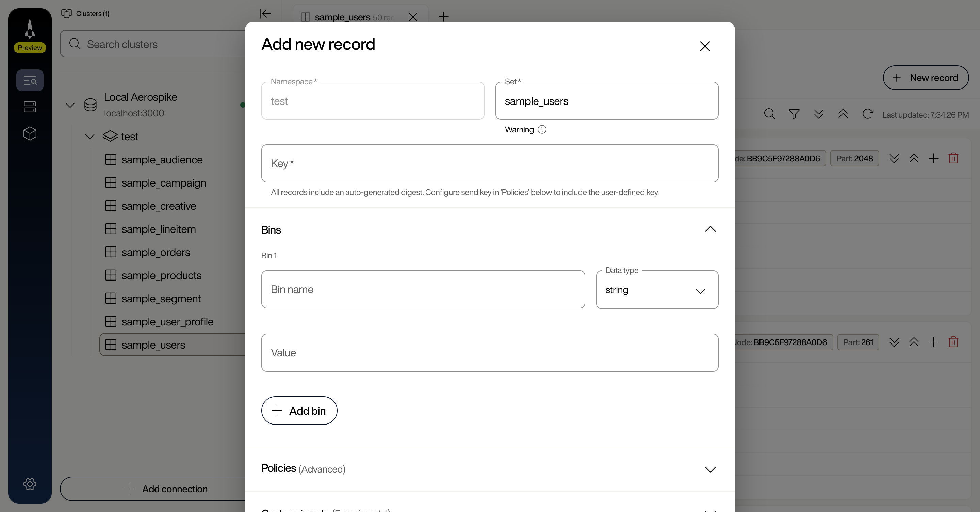The height and width of the screenshot is (512, 980).
Task: Collapse the test namespace in the tree
Action: coord(90,136)
